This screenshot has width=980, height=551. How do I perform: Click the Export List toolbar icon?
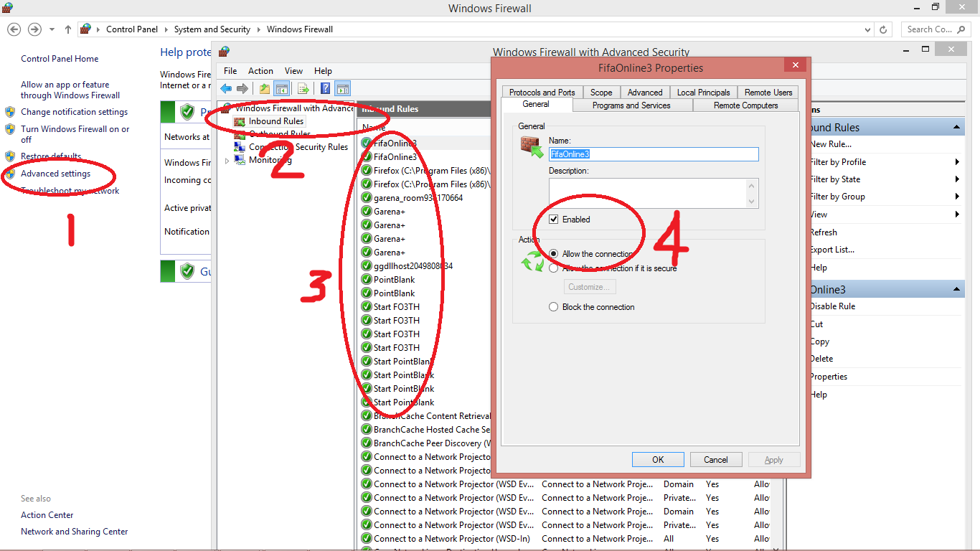tap(303, 88)
